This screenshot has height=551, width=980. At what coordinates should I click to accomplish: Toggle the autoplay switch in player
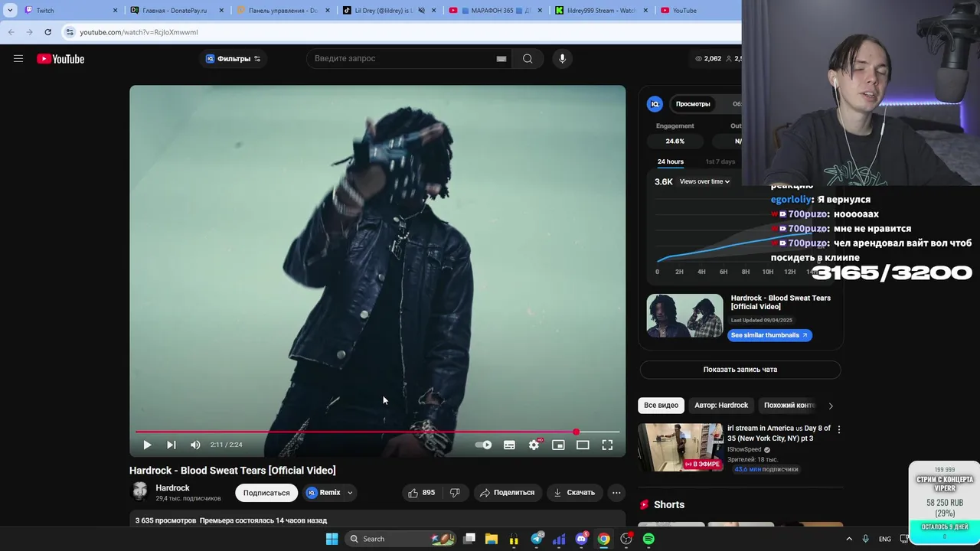[483, 445]
